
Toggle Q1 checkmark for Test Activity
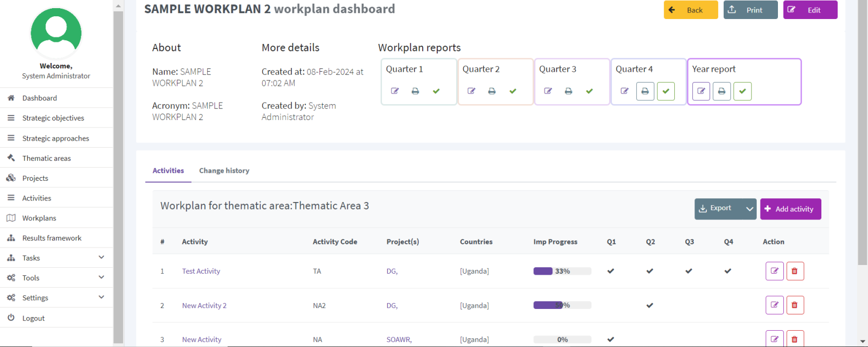tap(611, 271)
